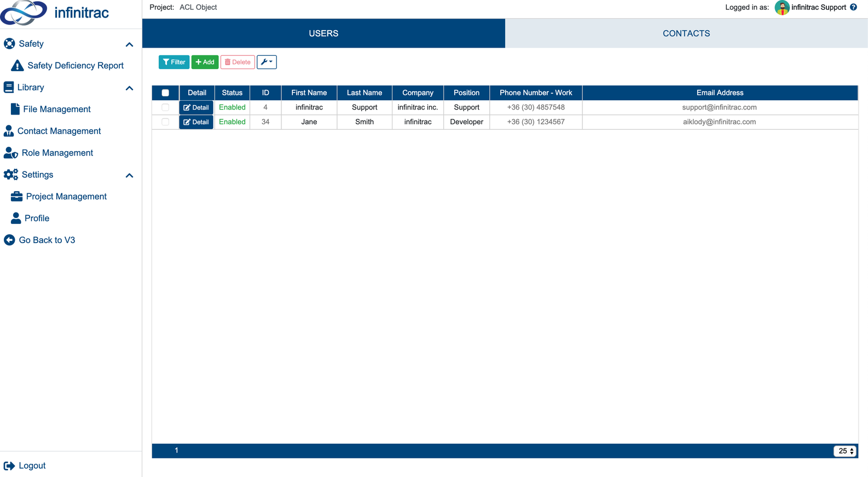Click the Delete button
Viewport: 868px width, 477px height.
click(x=238, y=62)
